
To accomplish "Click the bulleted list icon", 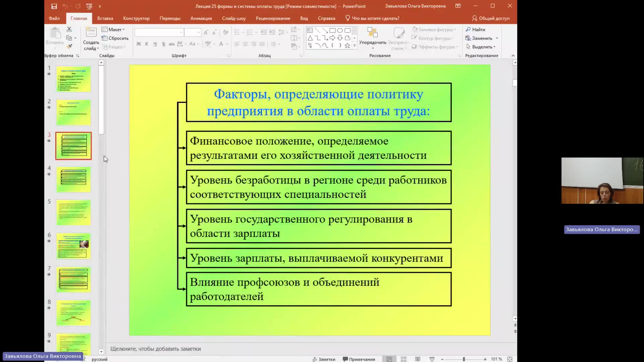I will coord(237,32).
